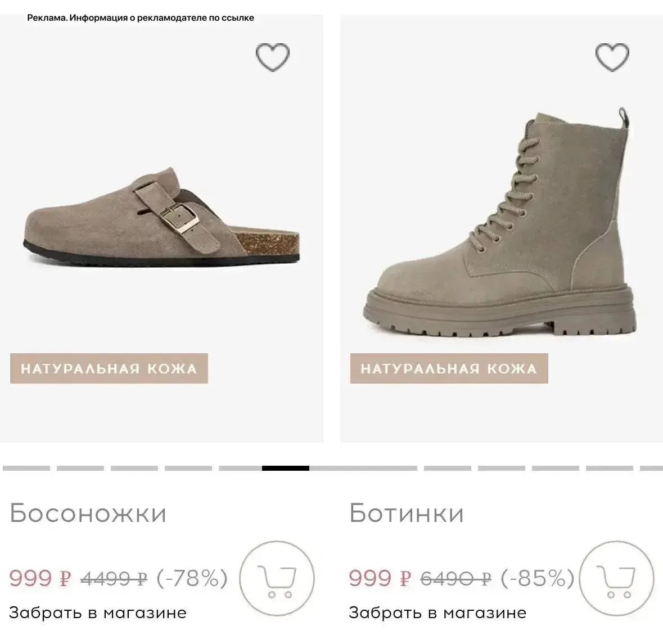Add Босоножки to the shopping cart
Image resolution: width=663 pixels, height=644 pixels.
[x=277, y=578]
